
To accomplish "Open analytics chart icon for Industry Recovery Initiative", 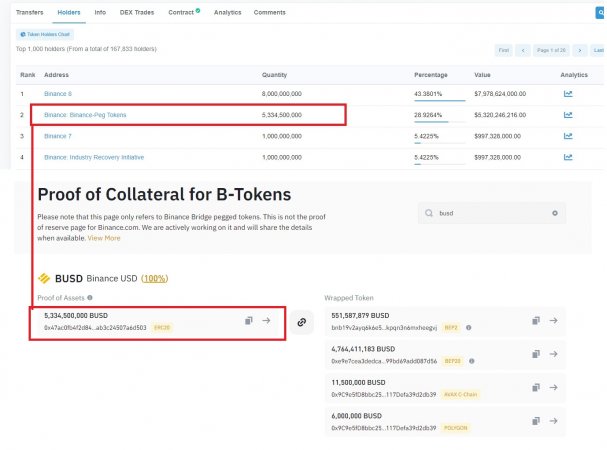I will tap(568, 157).
